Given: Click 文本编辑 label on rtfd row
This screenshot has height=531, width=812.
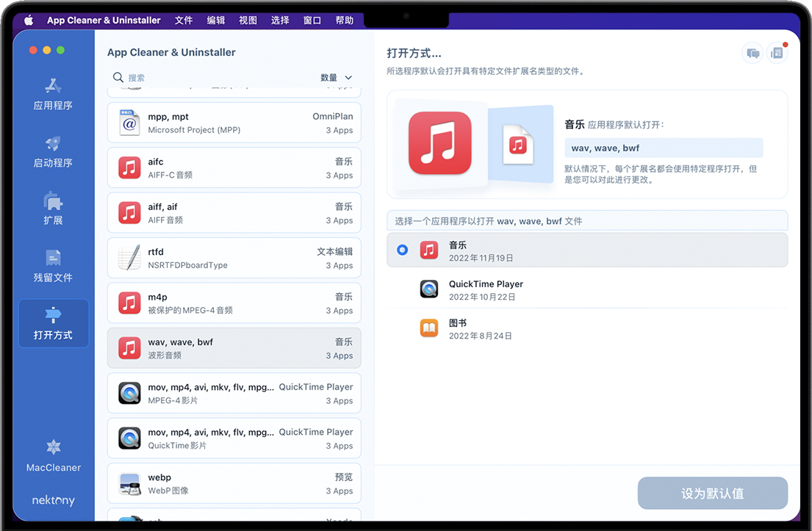Looking at the screenshot, I should 334,251.
